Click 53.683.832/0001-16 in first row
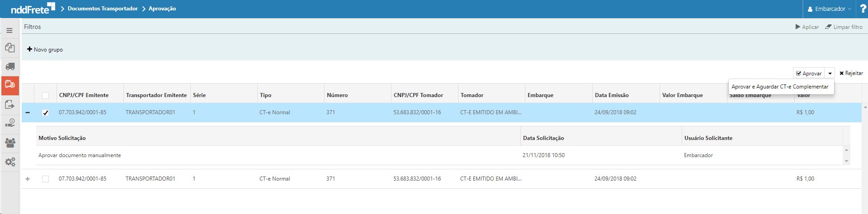 pyautogui.click(x=417, y=112)
